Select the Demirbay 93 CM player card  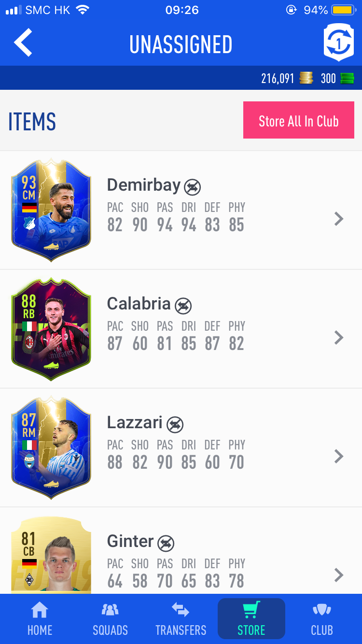pos(51,210)
